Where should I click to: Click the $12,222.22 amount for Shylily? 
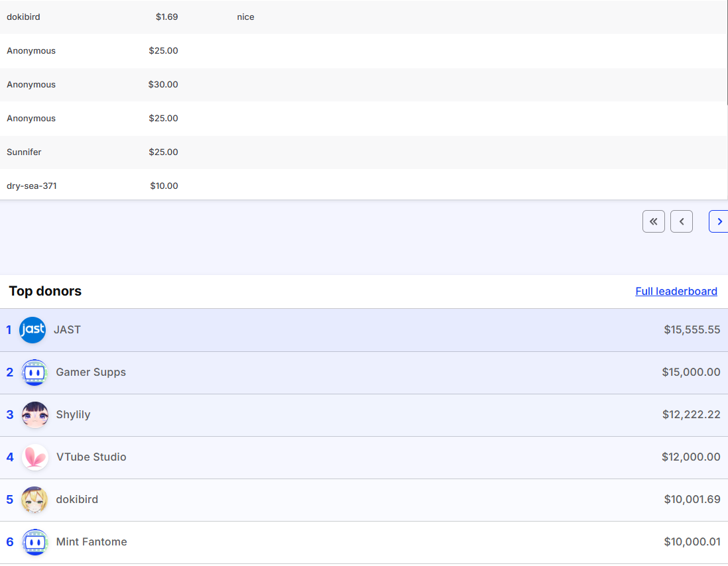point(692,415)
